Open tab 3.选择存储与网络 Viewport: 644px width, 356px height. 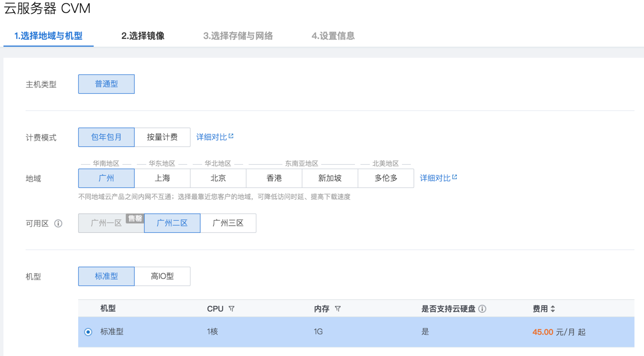238,35
